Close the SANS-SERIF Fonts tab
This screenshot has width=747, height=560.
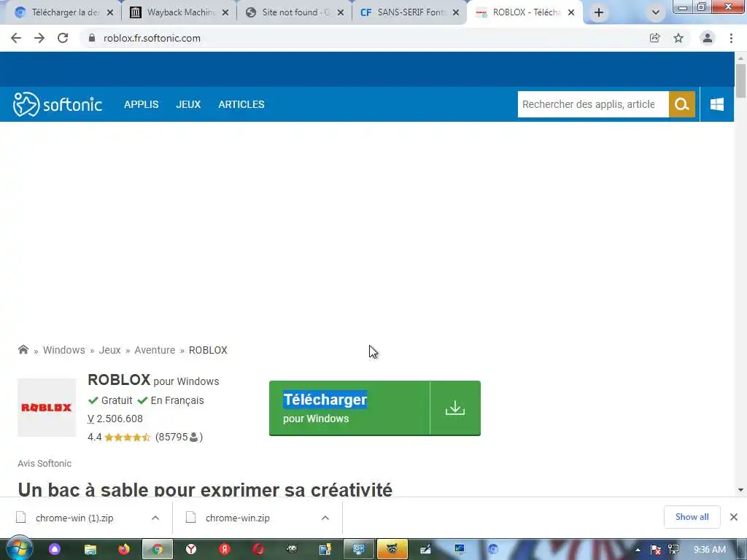coord(456,13)
